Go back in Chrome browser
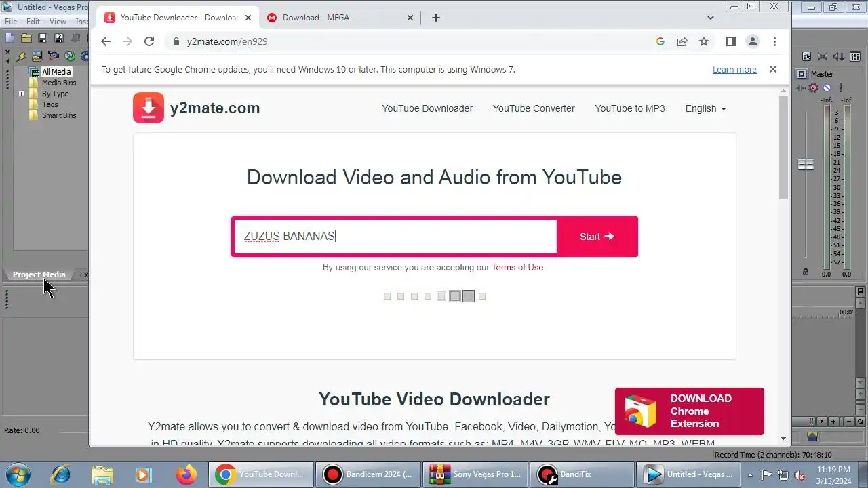The height and width of the screenshot is (488, 868). (106, 41)
